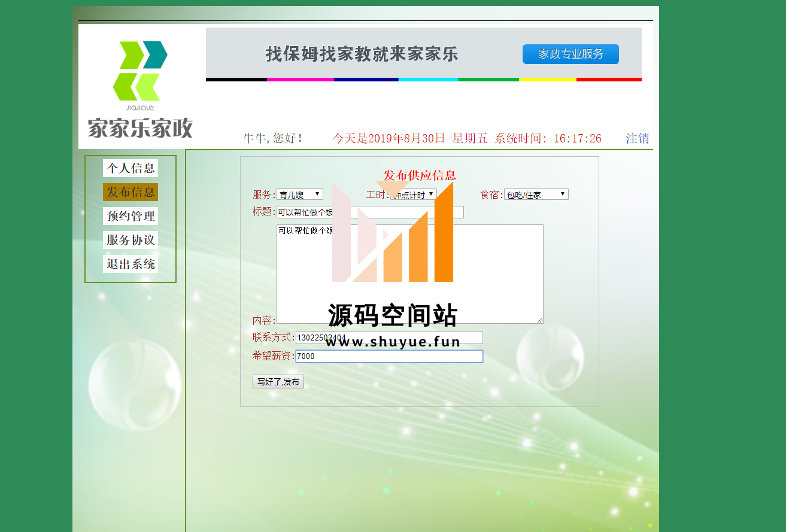Image resolution: width=786 pixels, height=532 pixels.
Task: Open the 服务协议 menu item
Action: [x=131, y=240]
